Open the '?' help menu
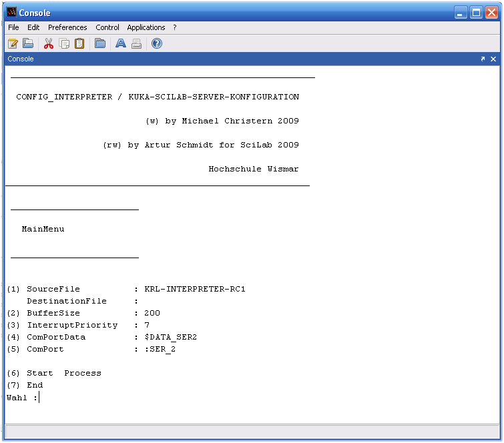Screen dimensions: 504x443 click(x=175, y=27)
